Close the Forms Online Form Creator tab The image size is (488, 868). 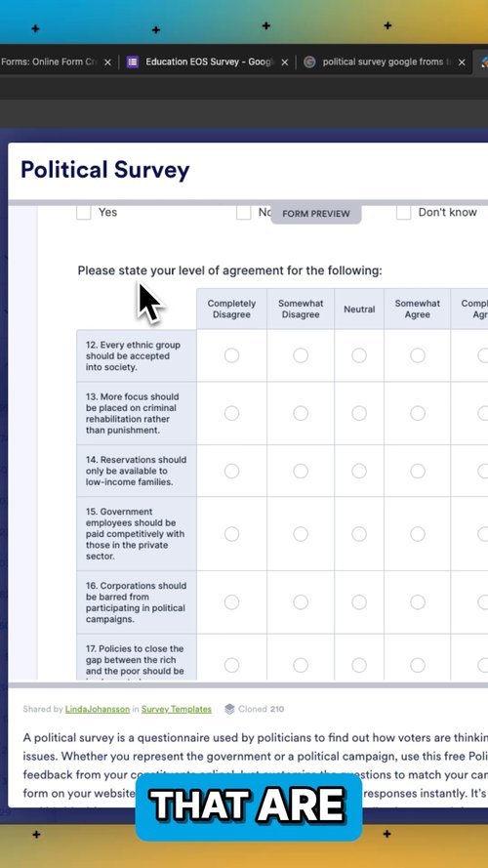[x=107, y=62]
